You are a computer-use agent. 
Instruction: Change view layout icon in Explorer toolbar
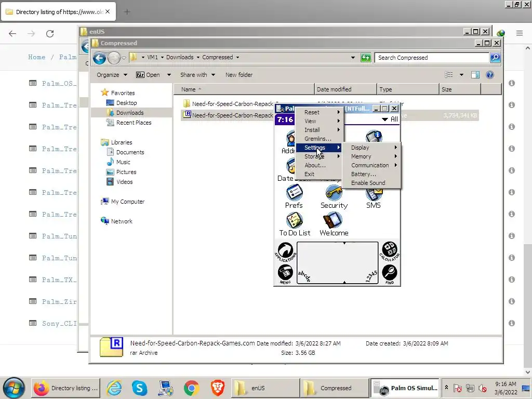coord(449,75)
